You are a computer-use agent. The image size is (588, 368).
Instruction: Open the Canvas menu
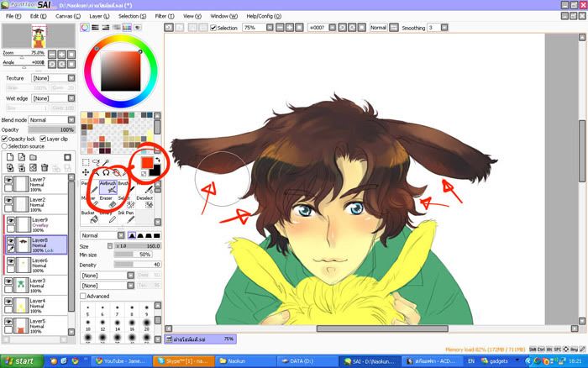(x=63, y=16)
